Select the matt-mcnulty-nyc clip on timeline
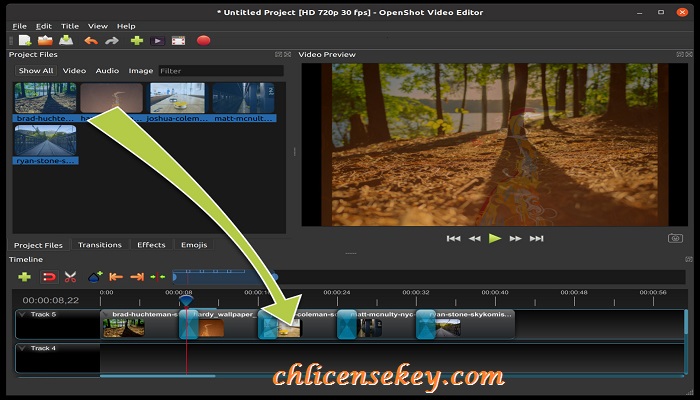Image resolution: width=700 pixels, height=400 pixels. point(387,325)
